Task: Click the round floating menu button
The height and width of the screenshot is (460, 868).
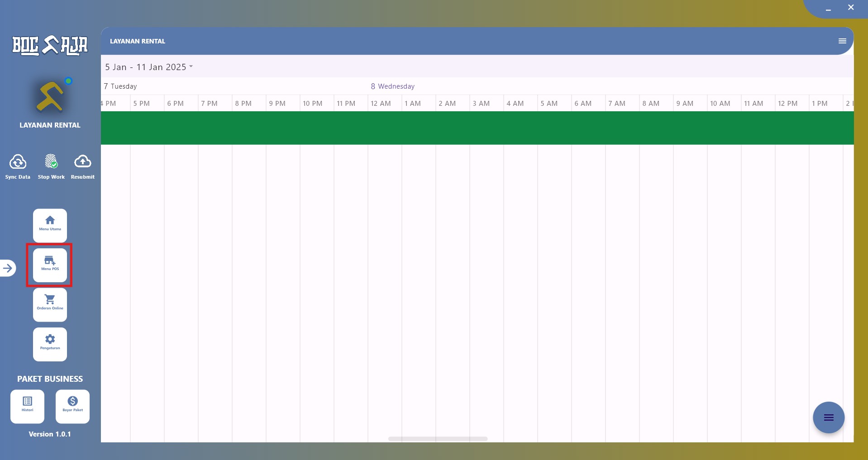Action: 829,417
